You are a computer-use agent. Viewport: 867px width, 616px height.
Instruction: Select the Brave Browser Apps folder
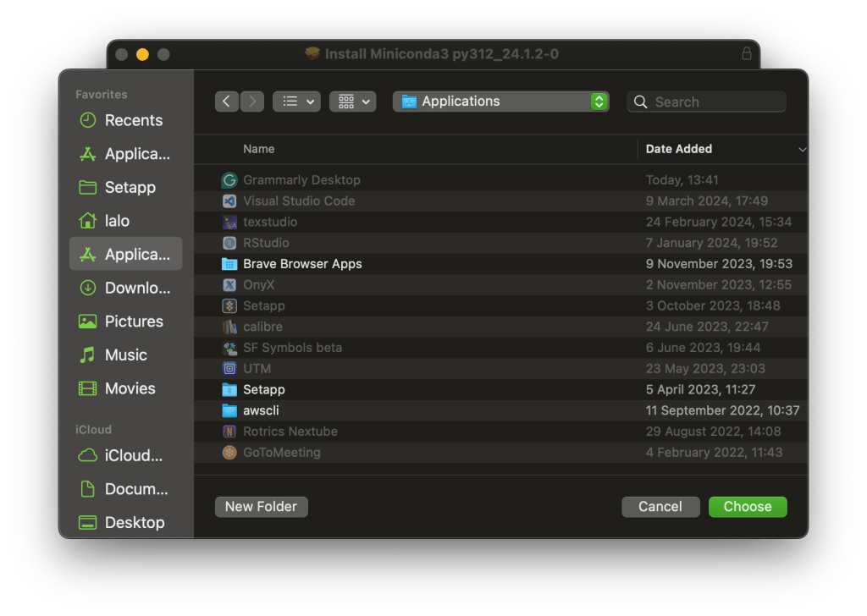(x=301, y=264)
